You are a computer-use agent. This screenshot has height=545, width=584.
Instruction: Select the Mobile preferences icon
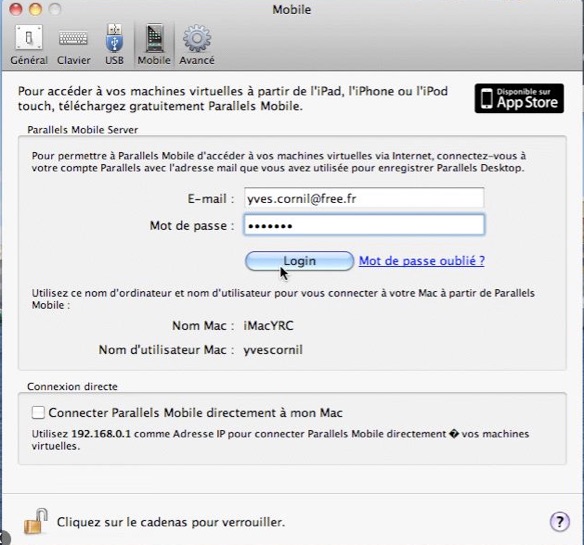click(x=154, y=38)
